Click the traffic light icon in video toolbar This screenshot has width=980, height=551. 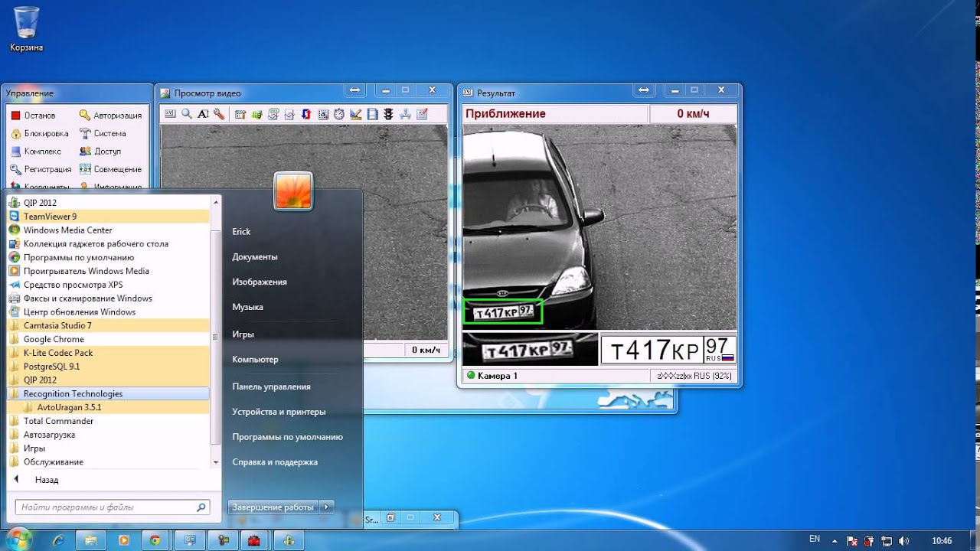[389, 114]
